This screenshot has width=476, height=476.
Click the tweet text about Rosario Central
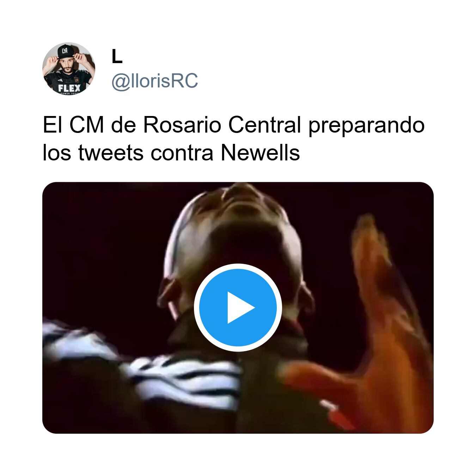(233, 139)
